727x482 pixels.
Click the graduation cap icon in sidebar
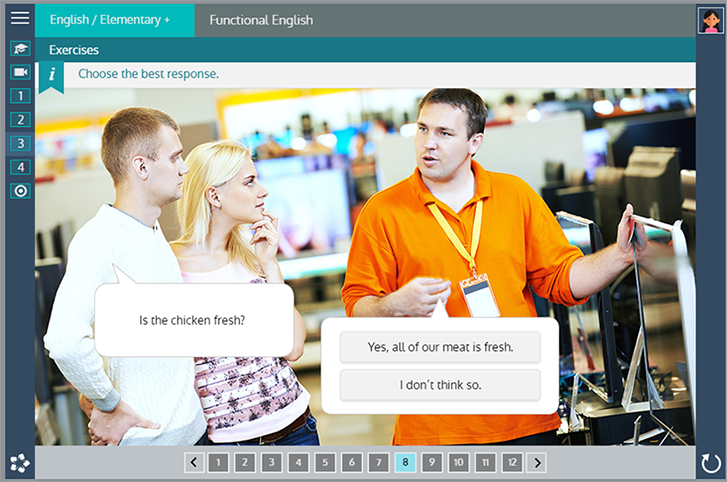pyautogui.click(x=20, y=48)
